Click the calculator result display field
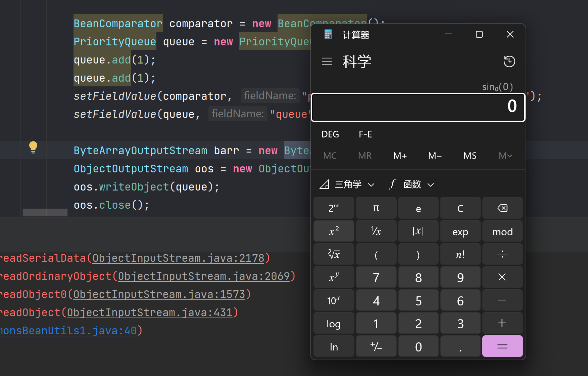588x376 pixels. [x=418, y=107]
